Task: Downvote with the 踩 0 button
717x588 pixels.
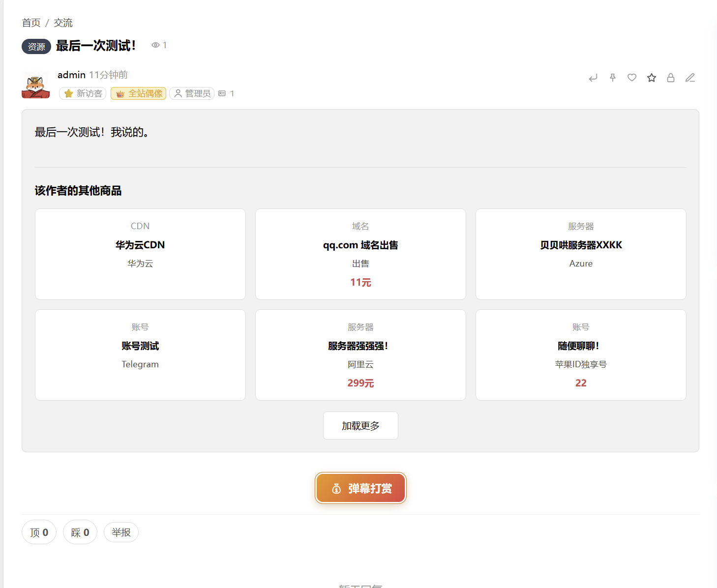Action: click(80, 532)
